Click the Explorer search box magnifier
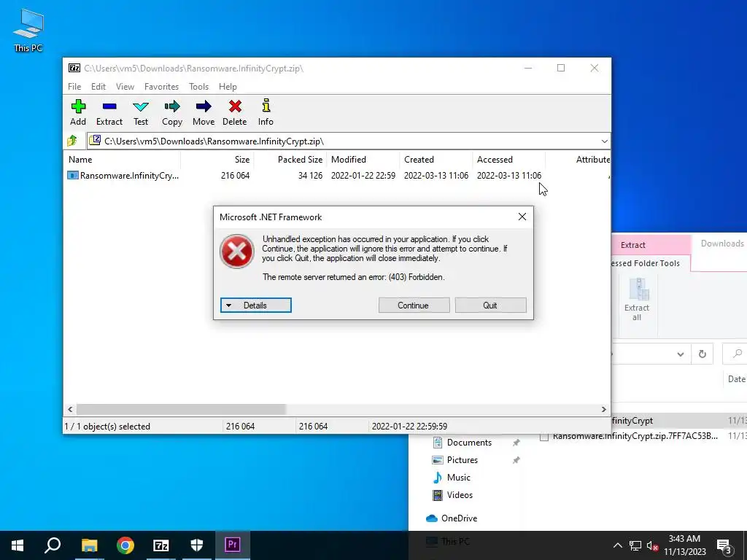Viewport: 747px width, 560px height. coord(737,354)
